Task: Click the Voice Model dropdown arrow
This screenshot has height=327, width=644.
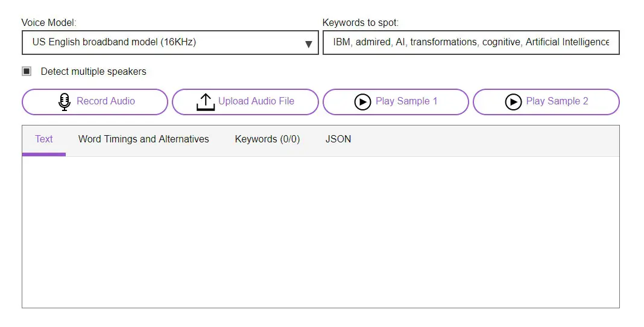Action: (x=309, y=43)
